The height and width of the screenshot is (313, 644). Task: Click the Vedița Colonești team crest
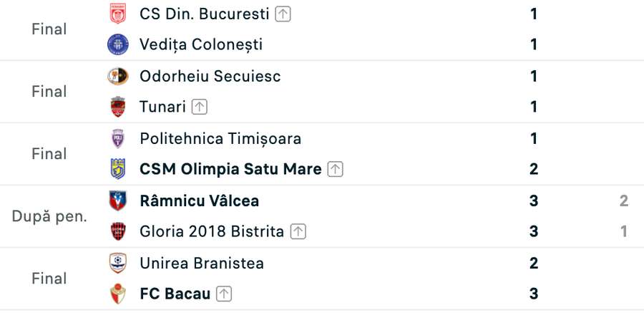(118, 44)
